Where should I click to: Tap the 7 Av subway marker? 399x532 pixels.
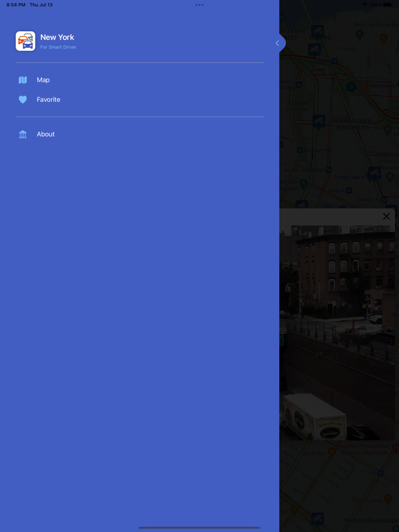(380, 473)
